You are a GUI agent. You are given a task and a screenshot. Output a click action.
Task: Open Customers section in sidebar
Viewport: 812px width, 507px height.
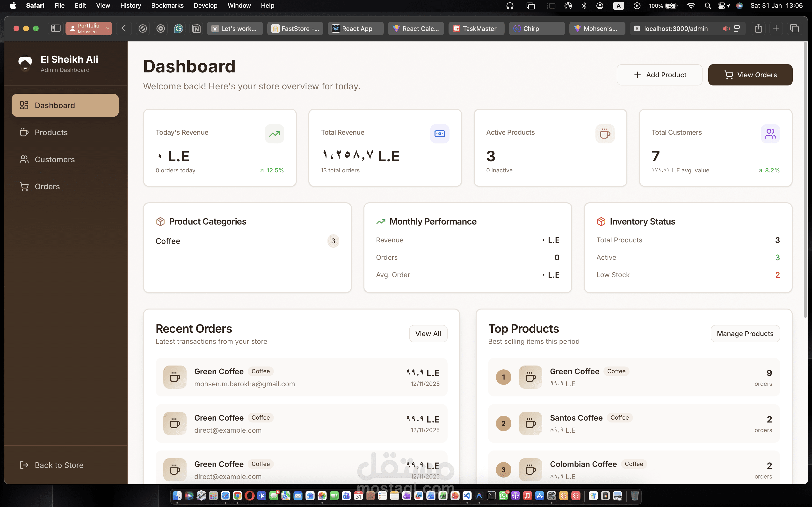click(55, 159)
